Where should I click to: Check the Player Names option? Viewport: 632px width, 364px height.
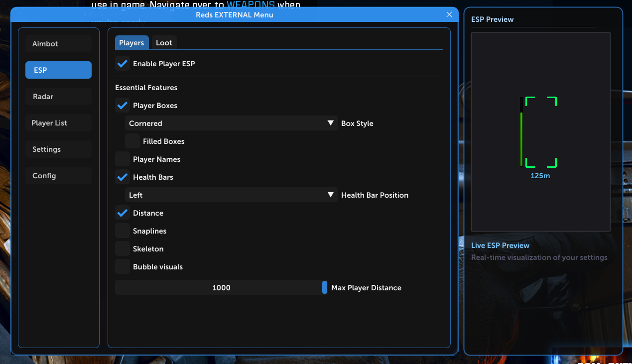[x=122, y=159]
